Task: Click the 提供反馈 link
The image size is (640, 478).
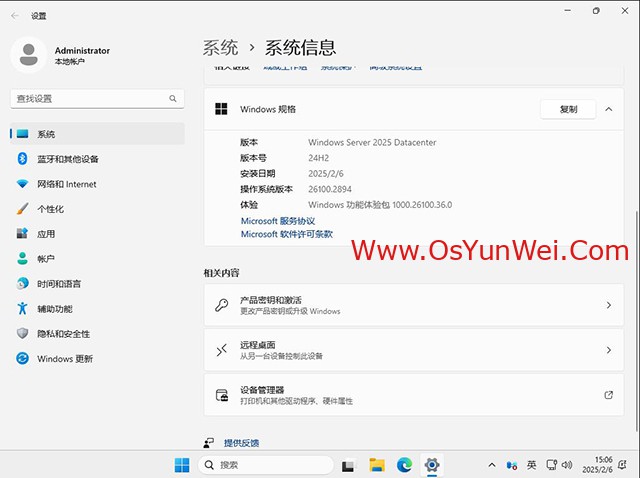Action: click(241, 443)
